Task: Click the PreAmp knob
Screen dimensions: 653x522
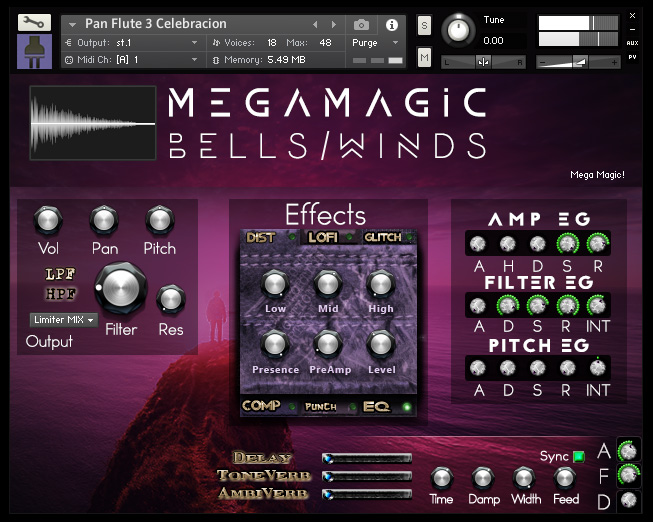Action: (x=328, y=345)
